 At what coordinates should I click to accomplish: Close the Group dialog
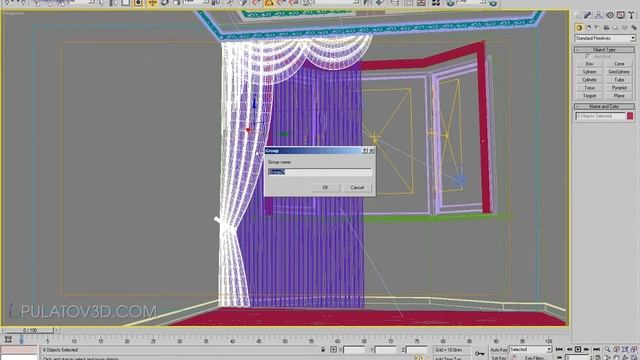pyautogui.click(x=371, y=151)
